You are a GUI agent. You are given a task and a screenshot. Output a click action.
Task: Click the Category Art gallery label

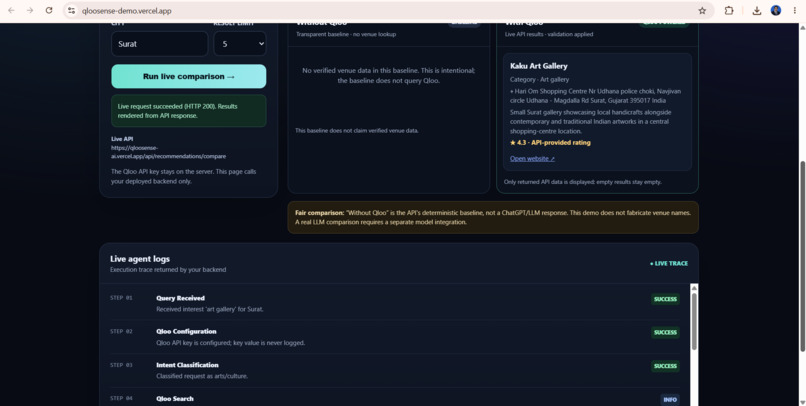click(539, 79)
